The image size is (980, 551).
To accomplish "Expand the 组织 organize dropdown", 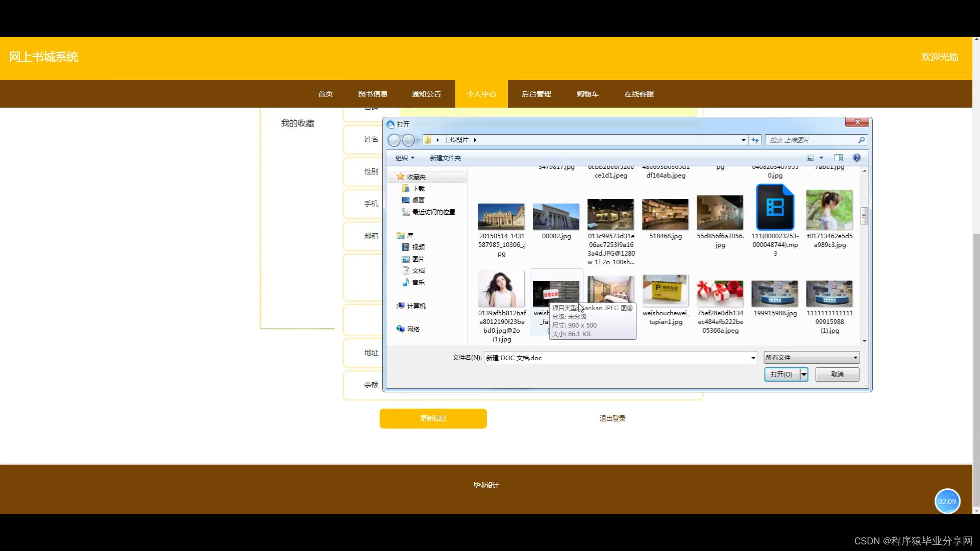I will tap(405, 158).
